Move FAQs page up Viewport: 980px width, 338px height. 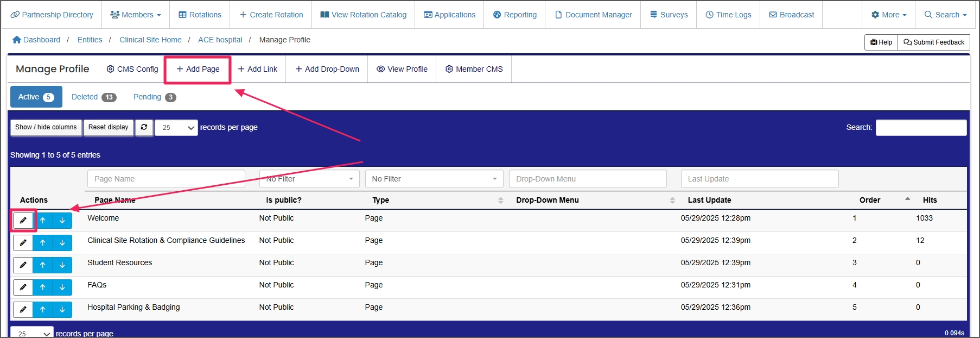[x=43, y=287]
